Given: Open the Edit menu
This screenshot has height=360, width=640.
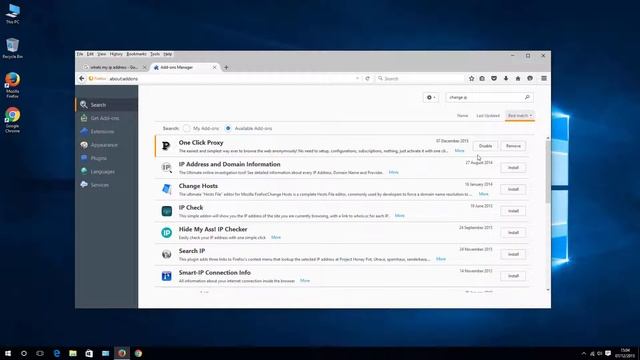Looking at the screenshot, I should [90, 54].
